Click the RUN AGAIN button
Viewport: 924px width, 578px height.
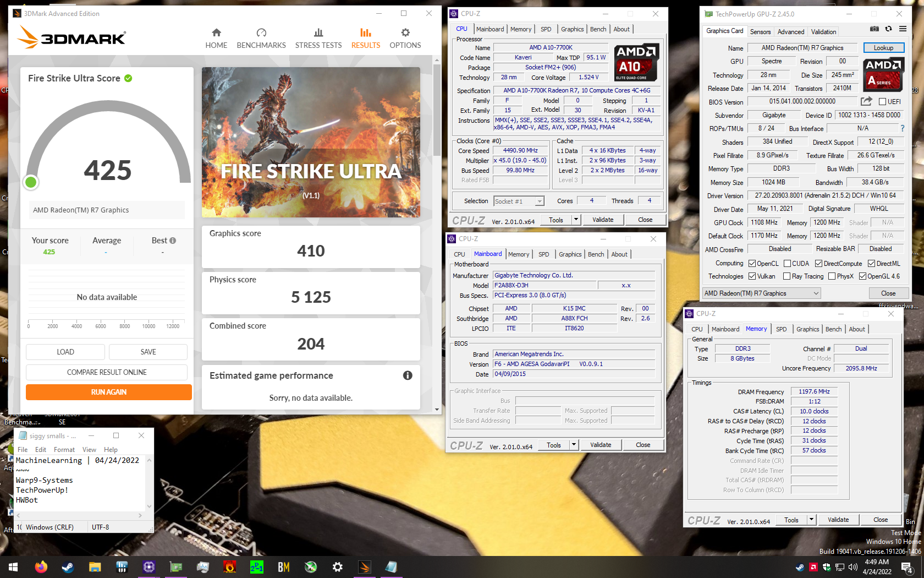[109, 392]
